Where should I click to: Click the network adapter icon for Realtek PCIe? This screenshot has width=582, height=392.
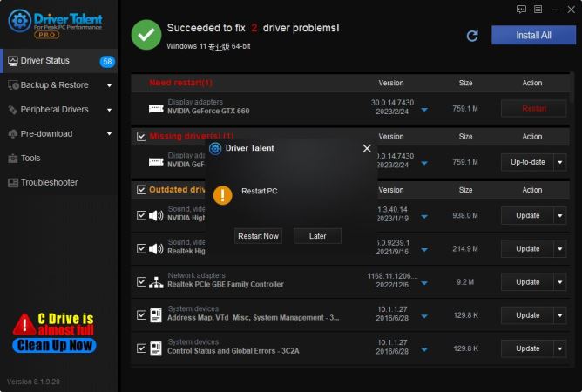click(156, 282)
